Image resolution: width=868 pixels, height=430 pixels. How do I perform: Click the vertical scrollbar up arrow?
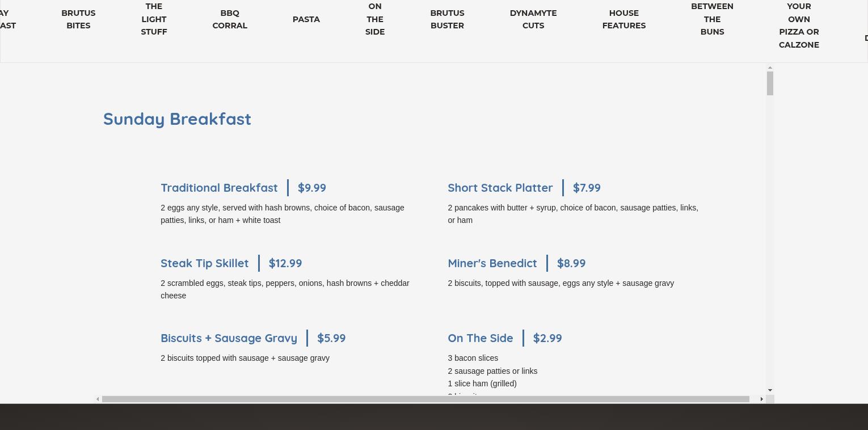click(x=770, y=68)
